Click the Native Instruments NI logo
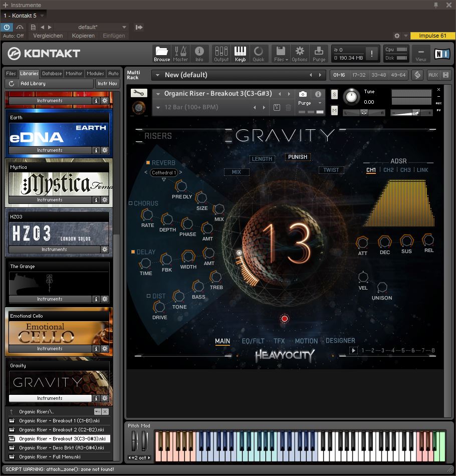 [442, 54]
